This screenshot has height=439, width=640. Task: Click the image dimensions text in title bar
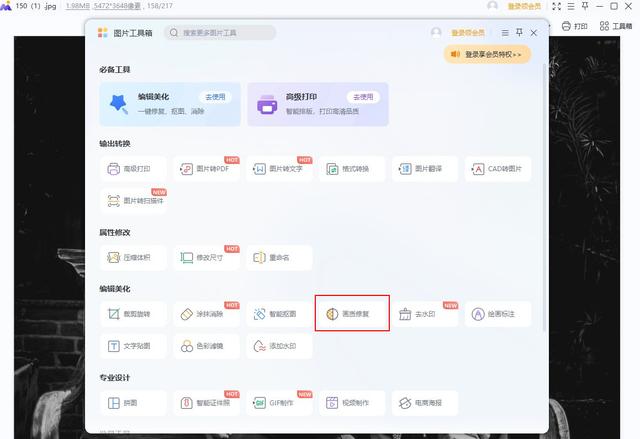coord(117,6)
